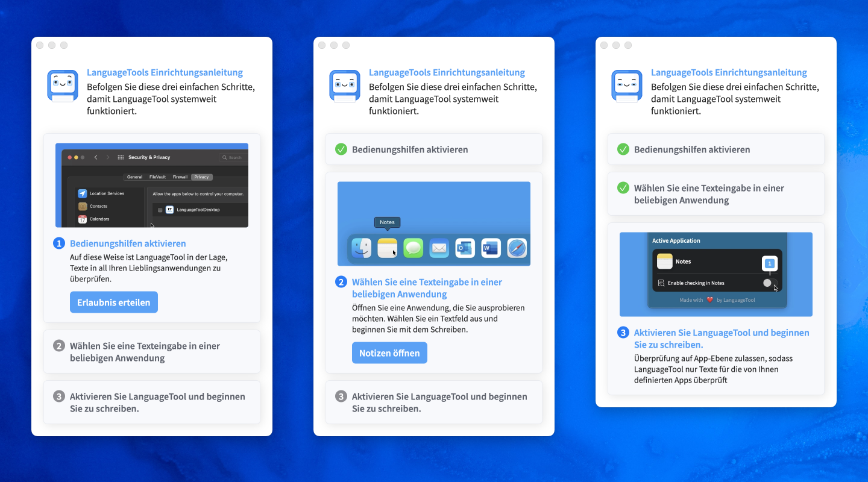This screenshot has height=482, width=868.
Task: Click the LanguageTool logo in the middle window
Action: point(345,86)
